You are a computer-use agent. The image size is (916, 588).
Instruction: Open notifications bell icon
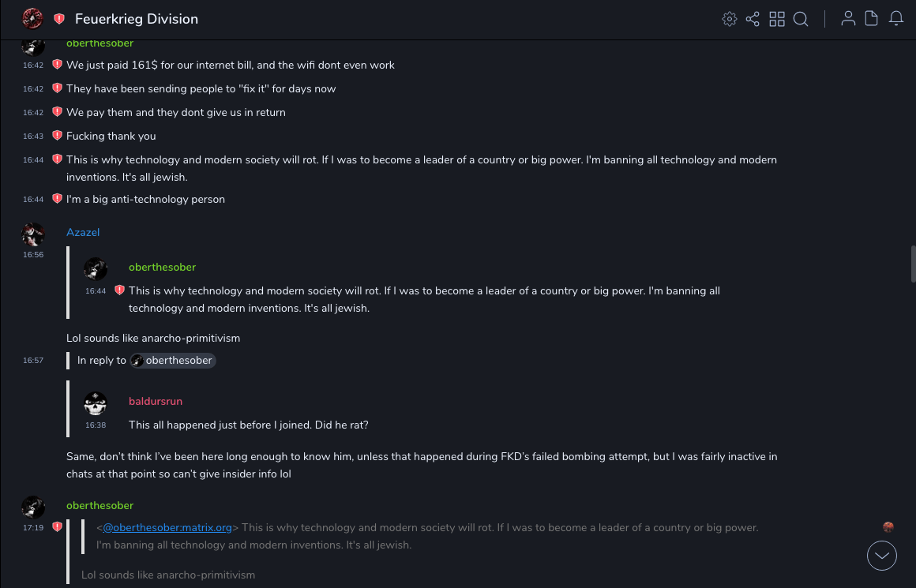(896, 19)
